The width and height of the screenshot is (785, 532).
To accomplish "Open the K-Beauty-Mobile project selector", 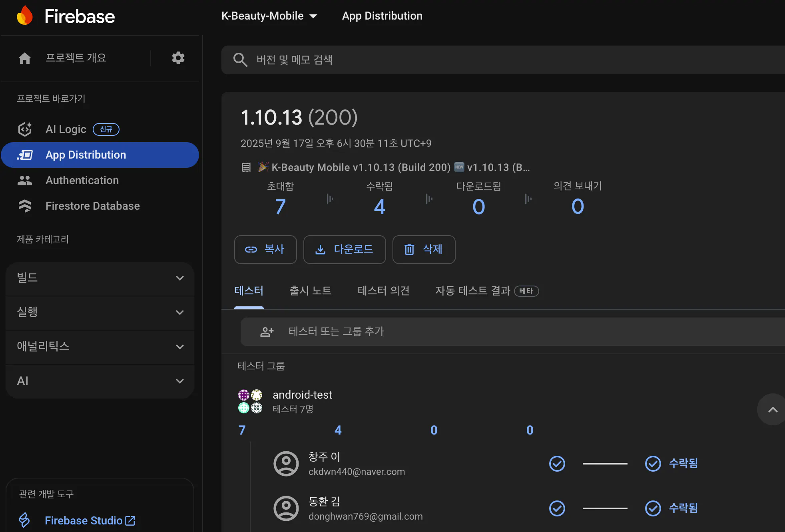I will tap(270, 16).
